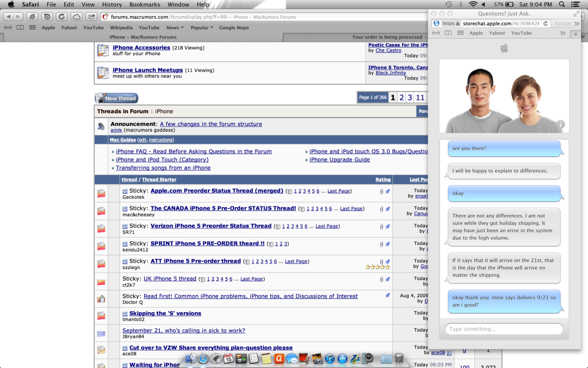Open Launchpad rocket icon in Dock
Image resolution: width=588 pixels, height=368 pixels.
click(216, 358)
